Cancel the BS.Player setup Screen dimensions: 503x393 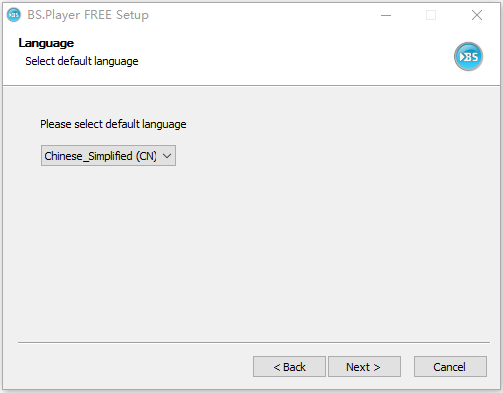tap(450, 367)
